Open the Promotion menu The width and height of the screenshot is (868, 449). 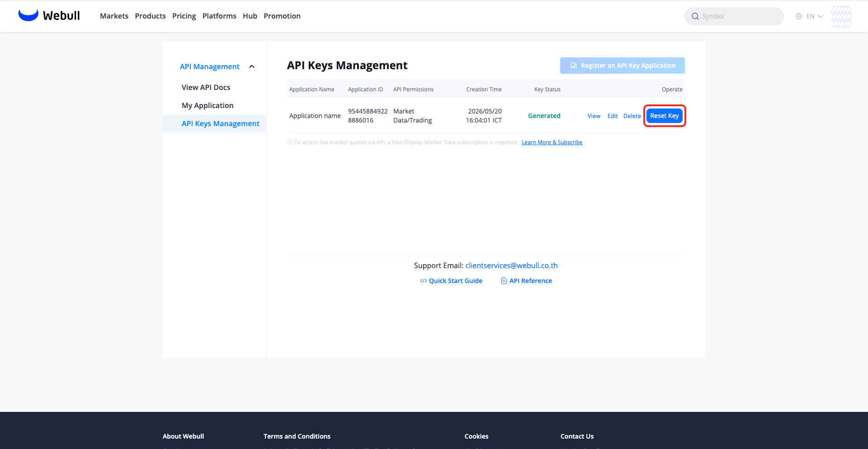282,16
